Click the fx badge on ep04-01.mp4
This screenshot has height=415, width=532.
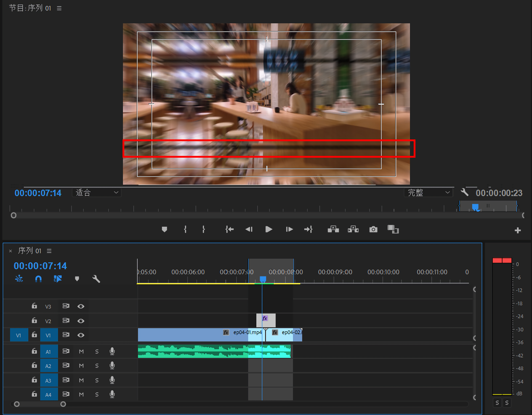[226, 333]
